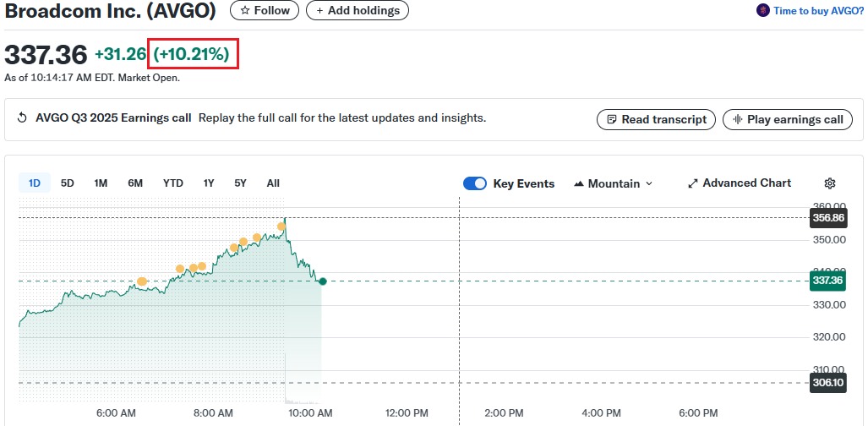Screen dimensions: 868x426
Task: Select the 1M chart range
Action: tap(101, 183)
